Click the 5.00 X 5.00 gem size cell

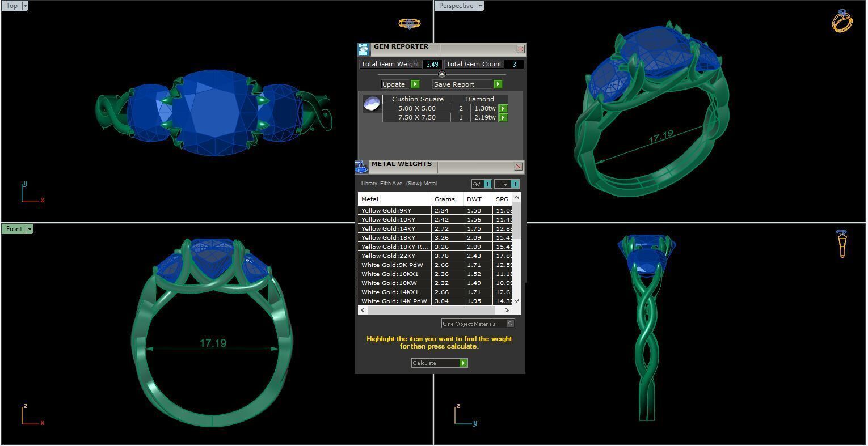tap(417, 108)
